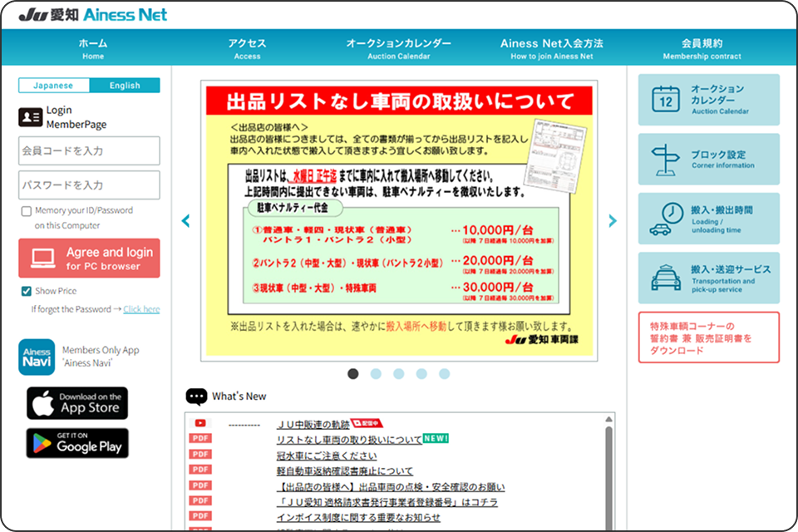This screenshot has height=532, width=798.
Task: Enable Memory your ID/Password checkbox
Action: [27, 211]
